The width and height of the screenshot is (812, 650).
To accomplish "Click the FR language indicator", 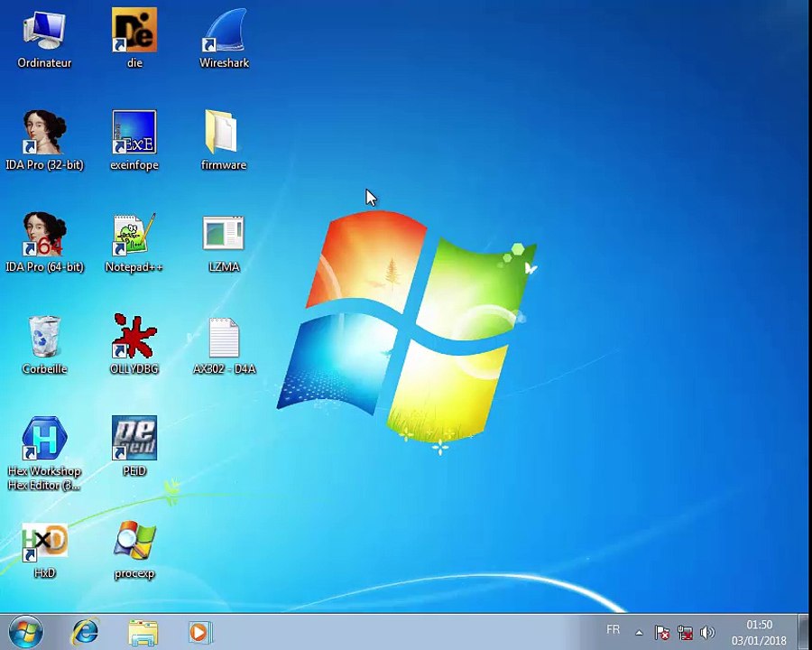I will pos(614,630).
